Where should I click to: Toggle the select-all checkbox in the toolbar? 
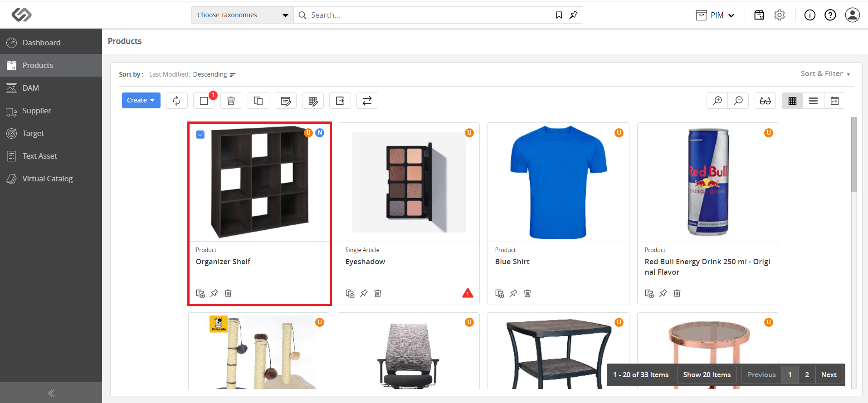tap(204, 101)
